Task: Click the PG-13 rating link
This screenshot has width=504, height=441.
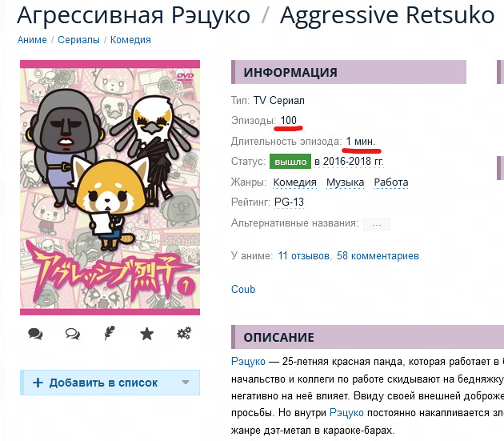Action: [x=289, y=202]
